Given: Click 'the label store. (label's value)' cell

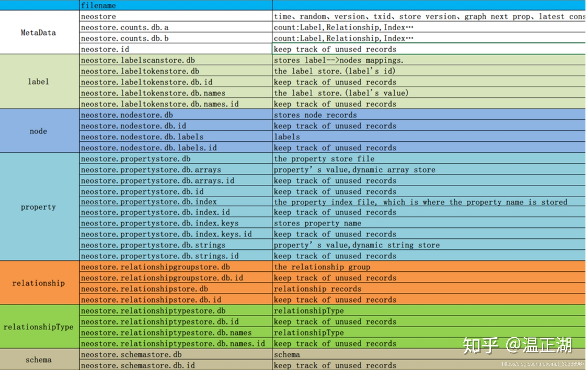Looking at the screenshot, I should tap(429, 93).
